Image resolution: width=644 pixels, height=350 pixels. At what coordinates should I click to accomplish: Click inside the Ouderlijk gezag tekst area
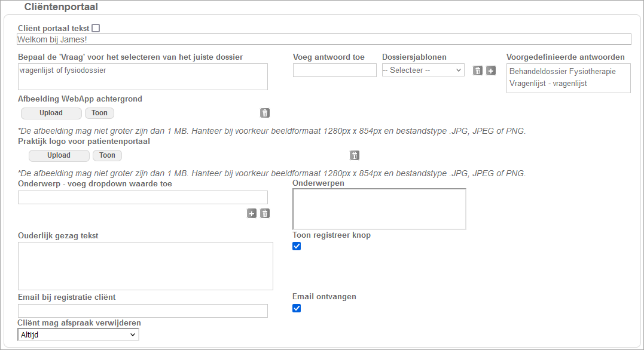click(145, 266)
